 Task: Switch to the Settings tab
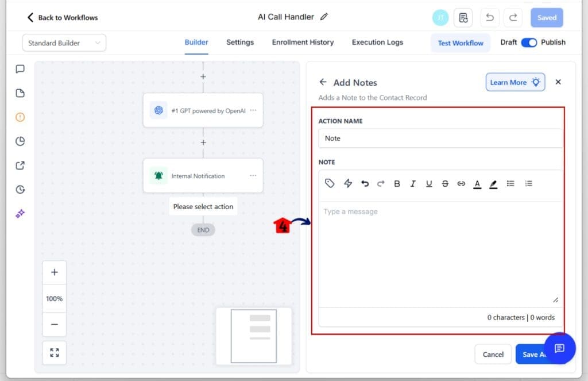(240, 43)
